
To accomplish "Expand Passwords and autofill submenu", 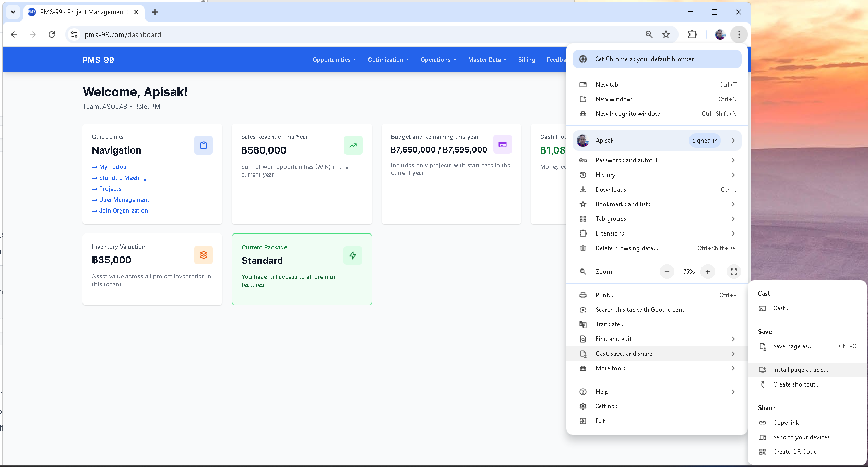I will (657, 160).
